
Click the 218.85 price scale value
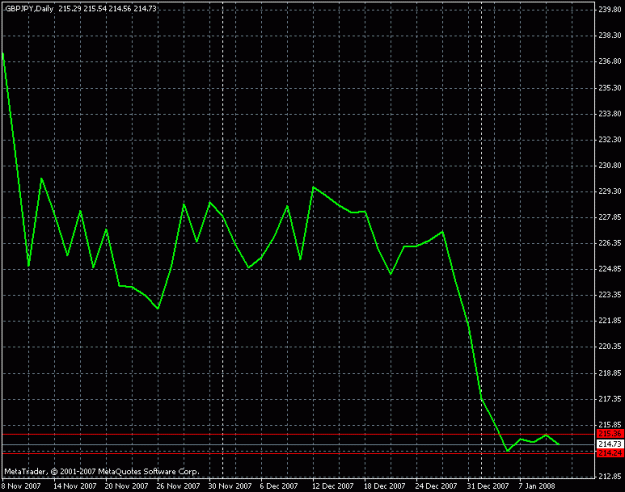(x=610, y=373)
